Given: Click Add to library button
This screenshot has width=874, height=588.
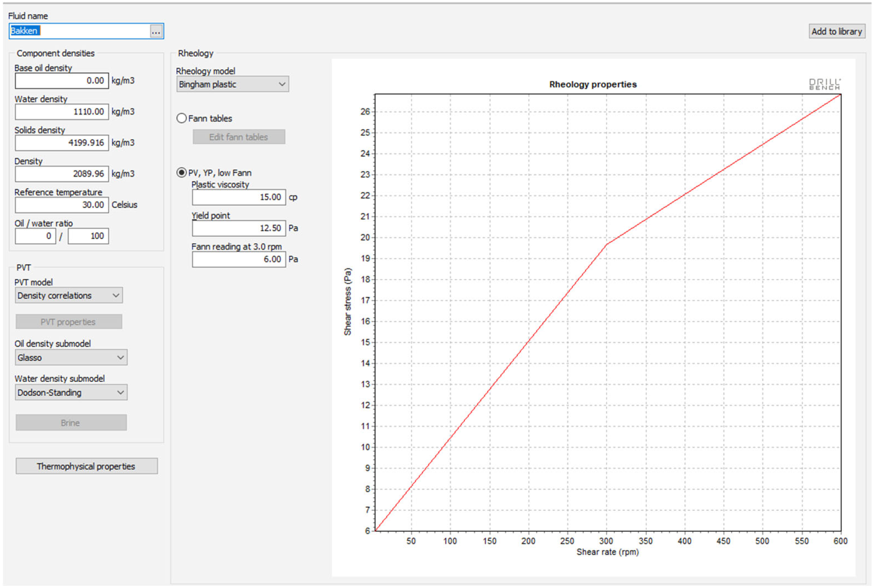Looking at the screenshot, I should pyautogui.click(x=836, y=31).
